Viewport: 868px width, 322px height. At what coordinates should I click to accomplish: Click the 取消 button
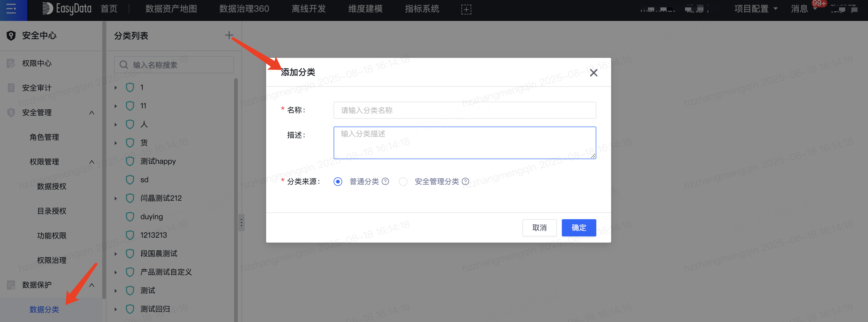539,228
